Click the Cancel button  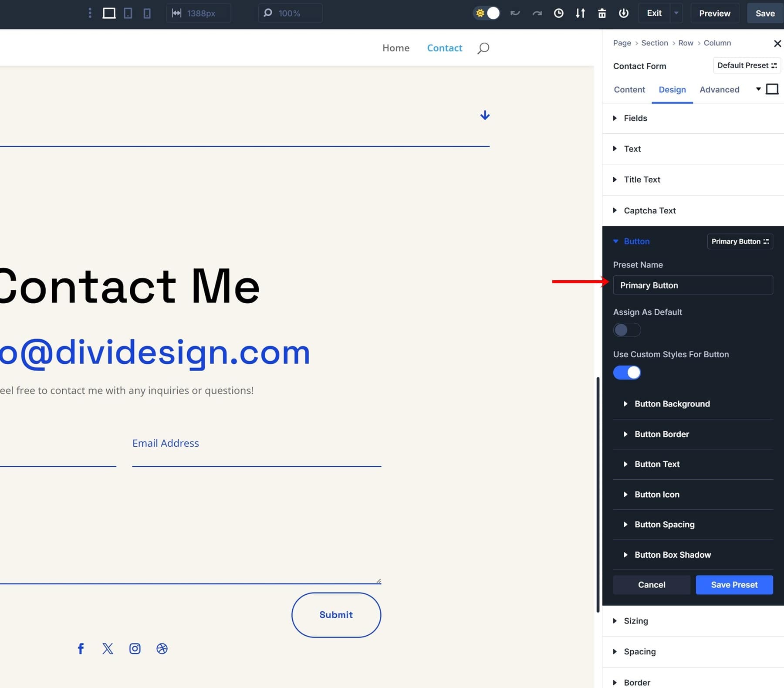(651, 585)
